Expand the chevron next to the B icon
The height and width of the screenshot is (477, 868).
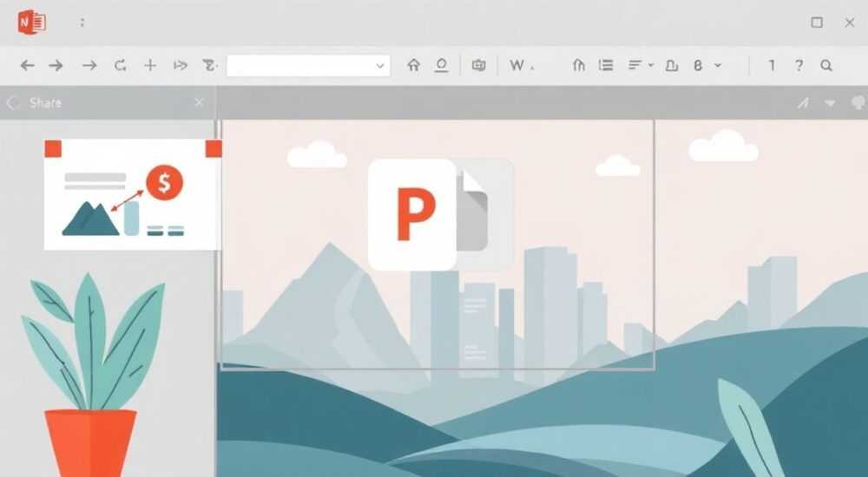718,65
